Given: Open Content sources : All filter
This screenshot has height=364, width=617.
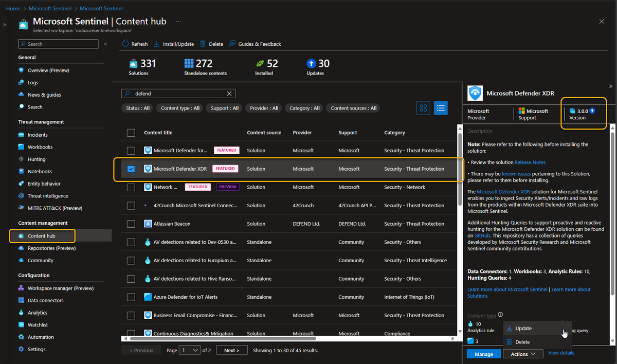Looking at the screenshot, I should 354,108.
